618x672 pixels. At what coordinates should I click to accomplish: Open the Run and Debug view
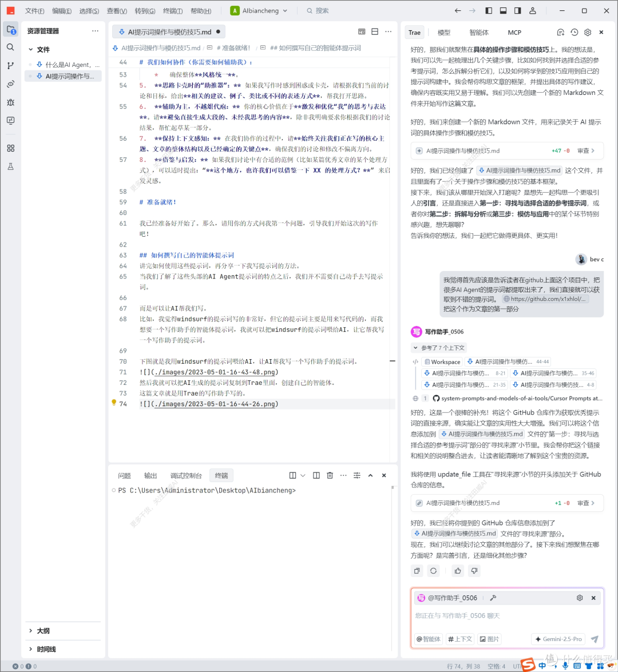(11, 102)
